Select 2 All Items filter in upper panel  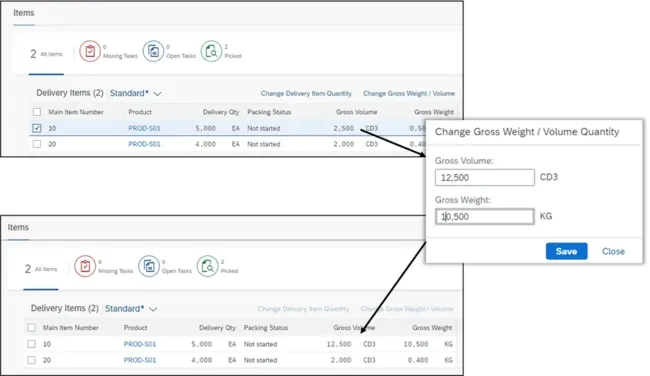pyautogui.click(x=46, y=54)
